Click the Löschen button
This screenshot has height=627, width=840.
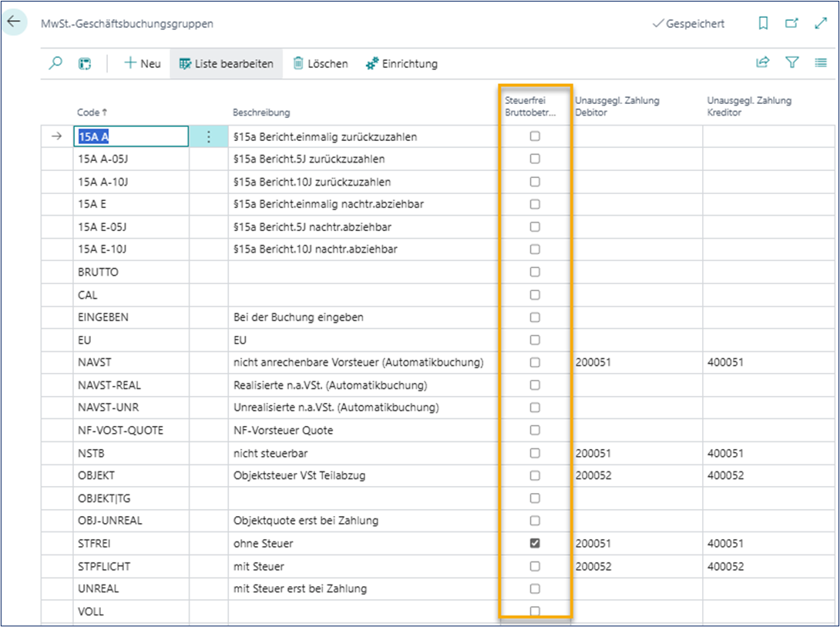coord(321,64)
